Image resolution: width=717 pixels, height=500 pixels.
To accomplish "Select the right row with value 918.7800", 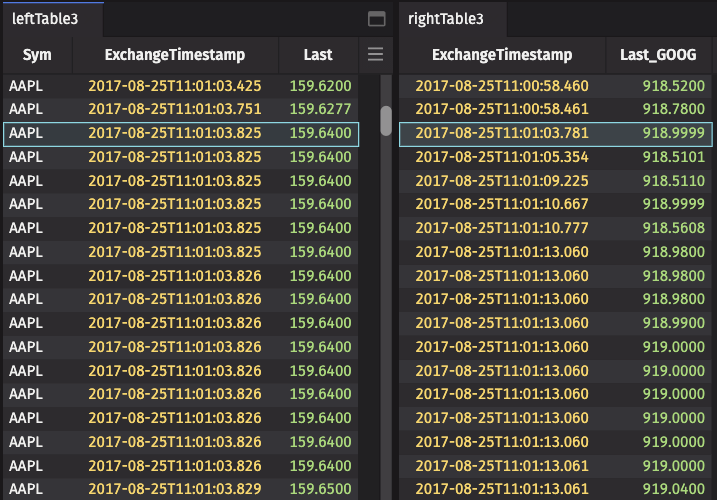I will 556,109.
